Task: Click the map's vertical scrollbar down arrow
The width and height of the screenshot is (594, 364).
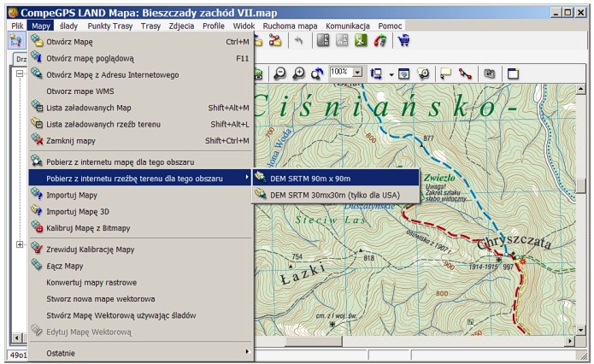Action: point(580,330)
